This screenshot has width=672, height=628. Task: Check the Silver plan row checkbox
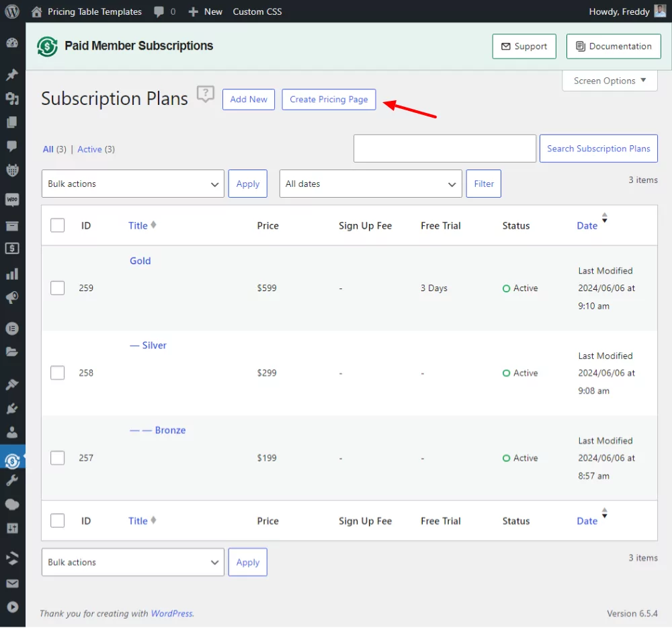[x=57, y=373]
